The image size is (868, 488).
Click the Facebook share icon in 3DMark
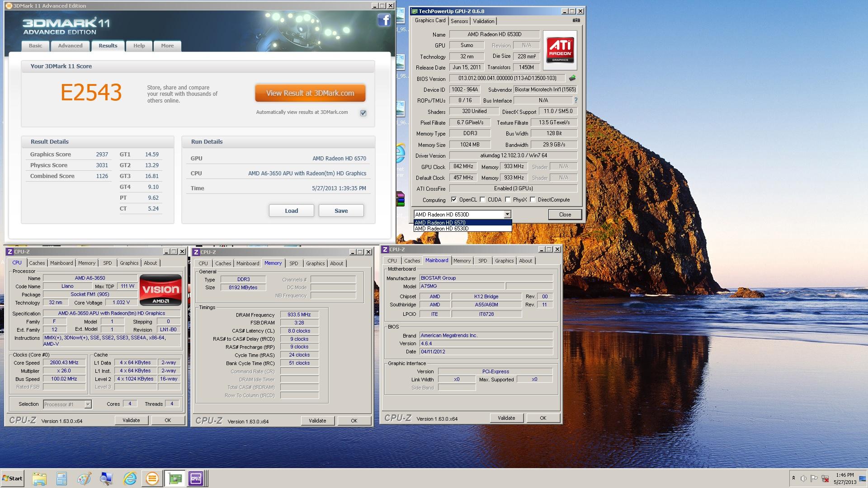[384, 20]
